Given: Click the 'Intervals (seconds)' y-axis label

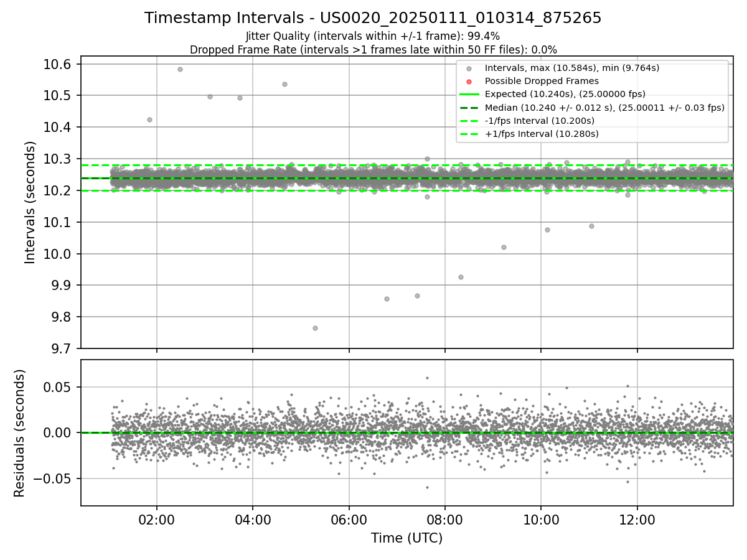Looking at the screenshot, I should coord(31,202).
